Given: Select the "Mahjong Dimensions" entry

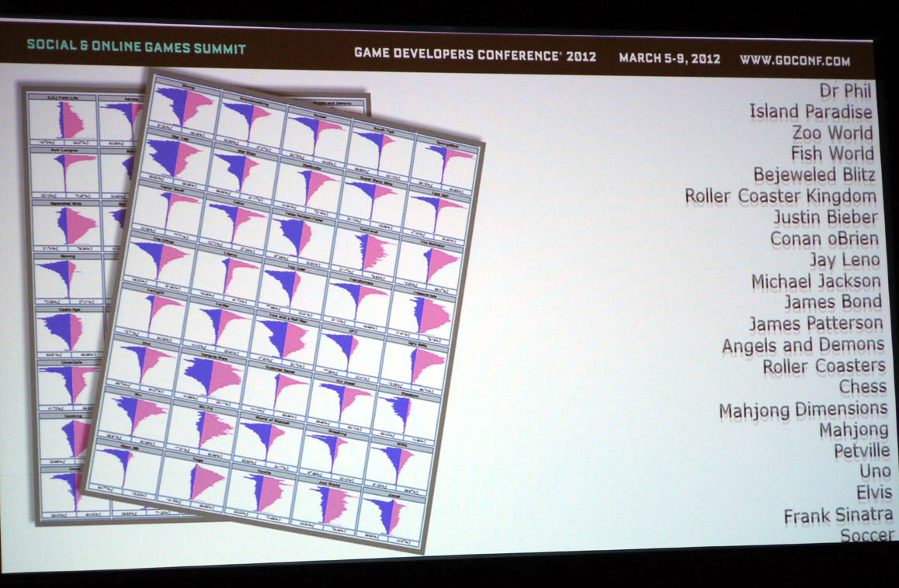Looking at the screenshot, I should 804,410.
